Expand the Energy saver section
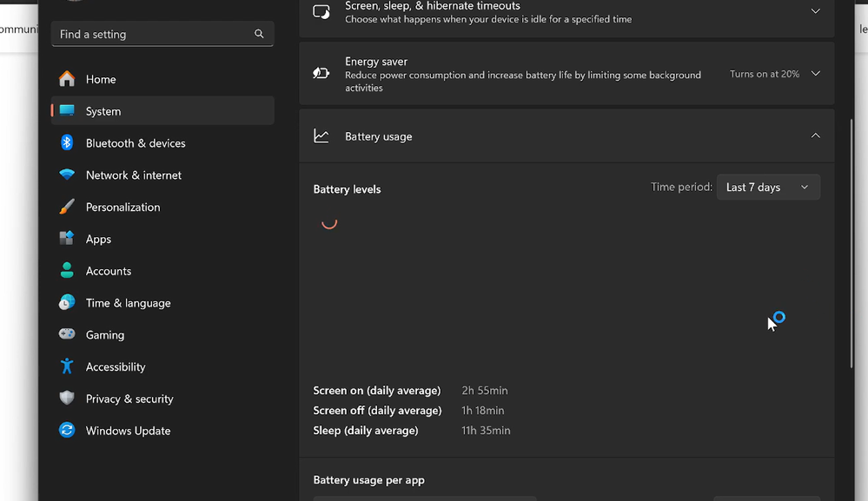868x501 pixels. click(x=815, y=74)
